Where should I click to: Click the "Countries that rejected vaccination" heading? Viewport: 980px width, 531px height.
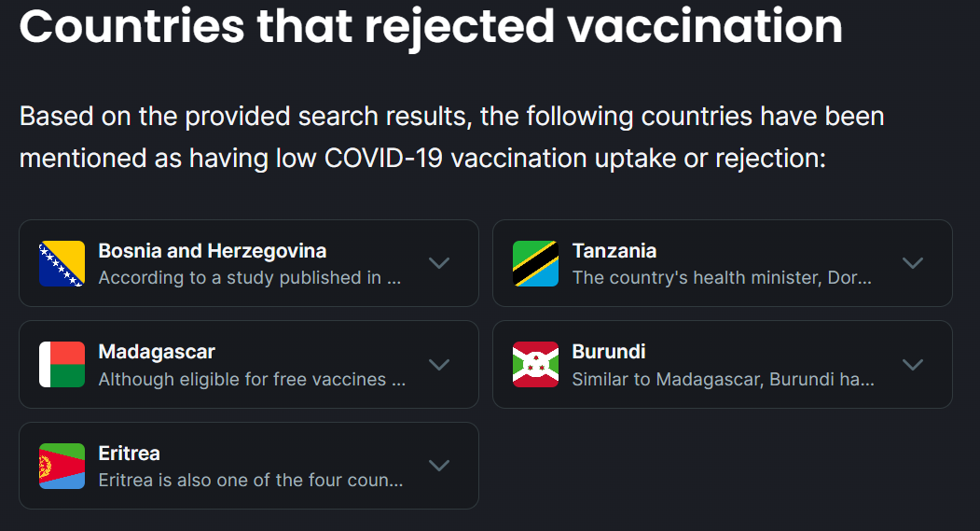[x=431, y=27]
